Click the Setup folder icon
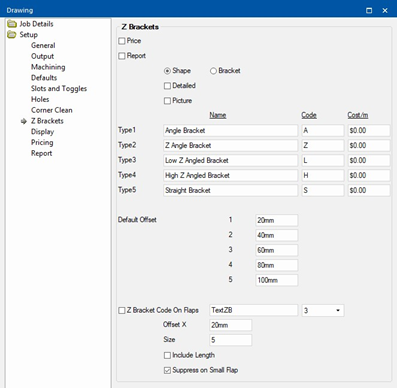 [x=12, y=35]
